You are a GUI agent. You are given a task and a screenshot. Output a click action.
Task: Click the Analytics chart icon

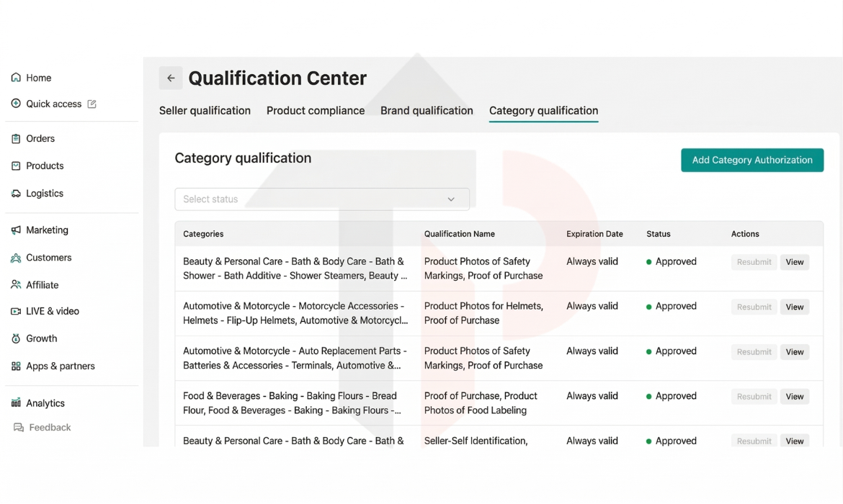(x=16, y=403)
